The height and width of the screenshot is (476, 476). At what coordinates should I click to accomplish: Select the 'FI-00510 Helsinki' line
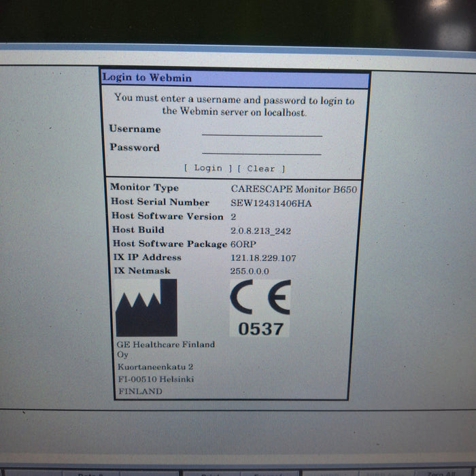[x=156, y=379]
